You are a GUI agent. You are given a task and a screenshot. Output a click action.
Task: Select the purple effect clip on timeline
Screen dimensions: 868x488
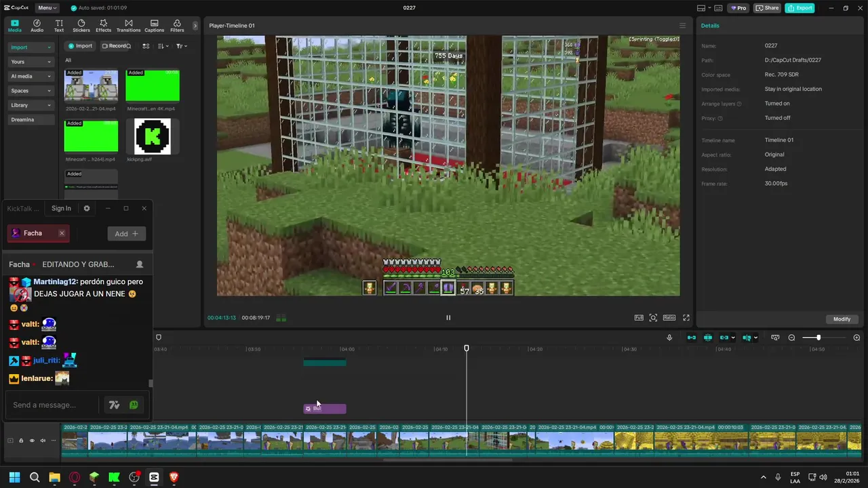tap(325, 409)
